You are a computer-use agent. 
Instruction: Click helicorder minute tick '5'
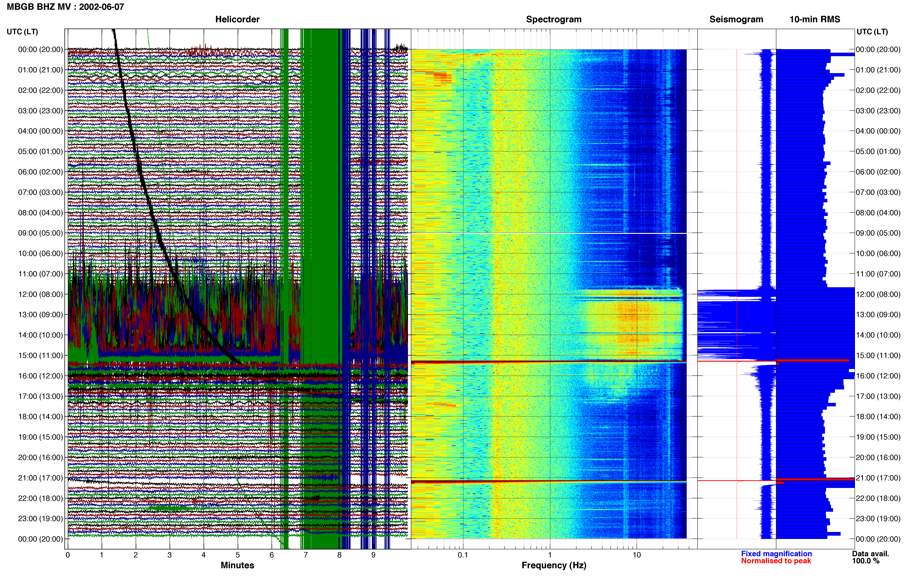(x=238, y=555)
